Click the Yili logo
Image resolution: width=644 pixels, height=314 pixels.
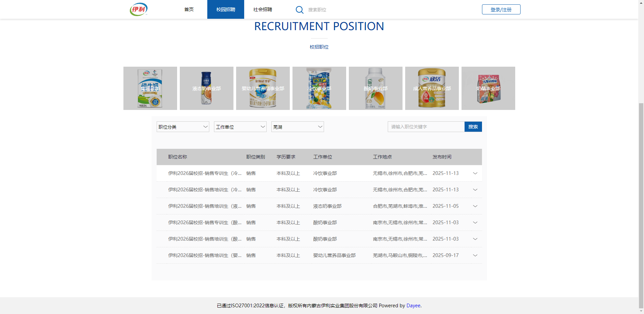pos(139,9)
